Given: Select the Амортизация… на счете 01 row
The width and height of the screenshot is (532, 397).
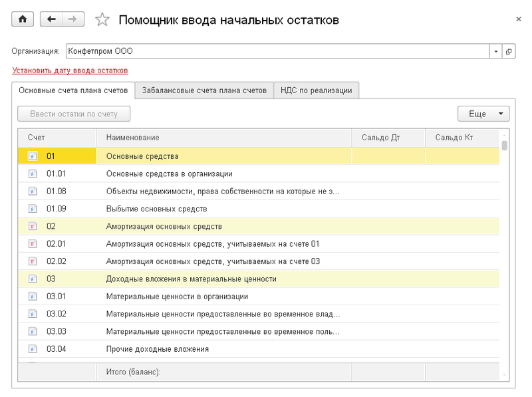Looking at the screenshot, I should pos(259,243).
